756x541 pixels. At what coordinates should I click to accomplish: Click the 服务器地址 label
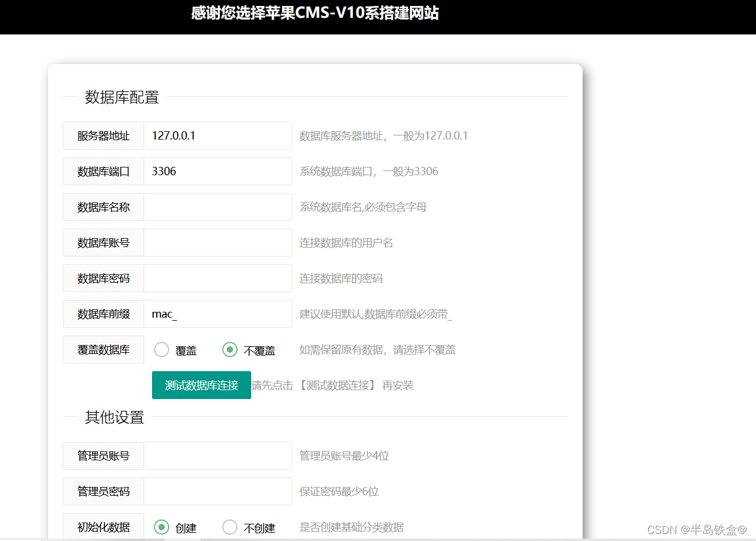pyautogui.click(x=103, y=135)
